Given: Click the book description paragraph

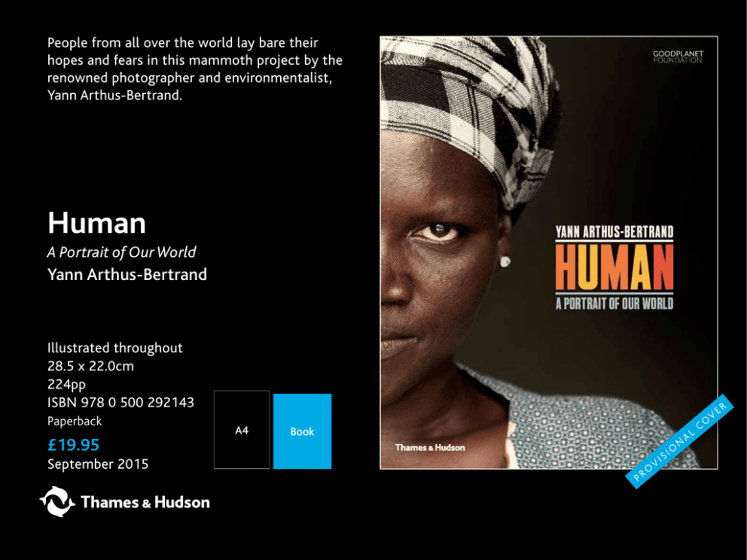Looking at the screenshot, I should pyautogui.click(x=195, y=69).
